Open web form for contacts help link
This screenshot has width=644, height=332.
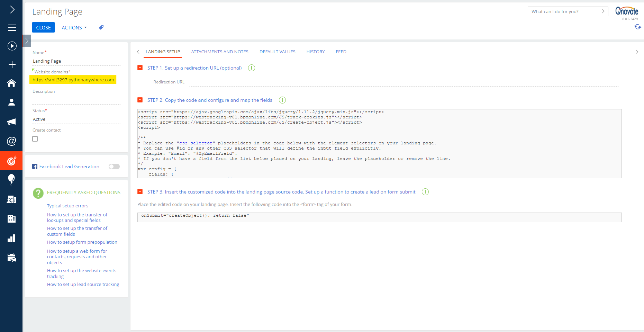click(x=77, y=257)
